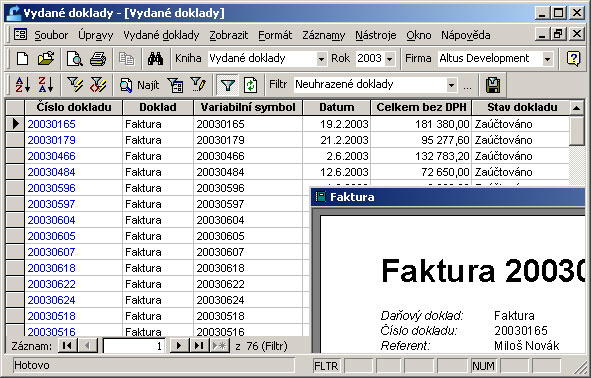The height and width of the screenshot is (378, 591).
Task: Sort descending with the Z-A icon
Action: 46,84
